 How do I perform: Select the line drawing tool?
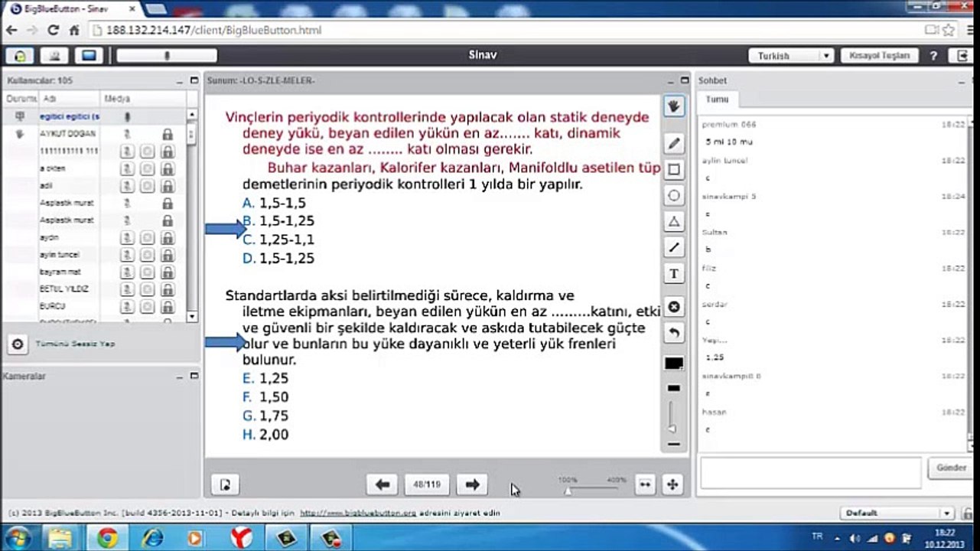coord(674,247)
